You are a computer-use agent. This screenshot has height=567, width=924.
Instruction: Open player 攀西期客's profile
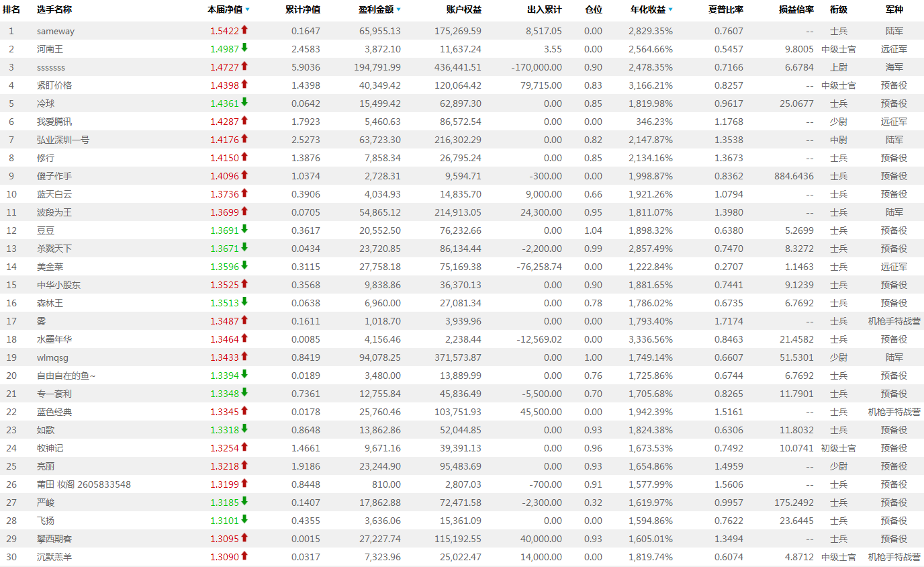[x=54, y=539]
